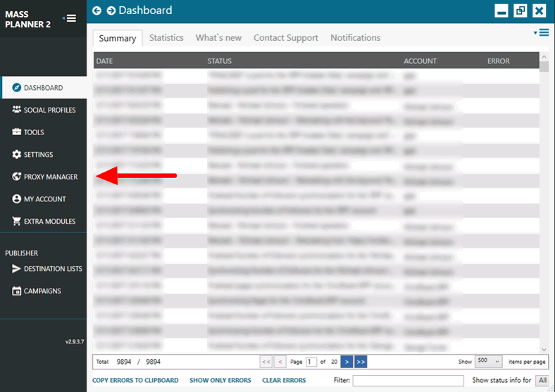Image resolution: width=555 pixels, height=392 pixels.
Task: Click the Dashboard compass icon
Action: point(17,87)
